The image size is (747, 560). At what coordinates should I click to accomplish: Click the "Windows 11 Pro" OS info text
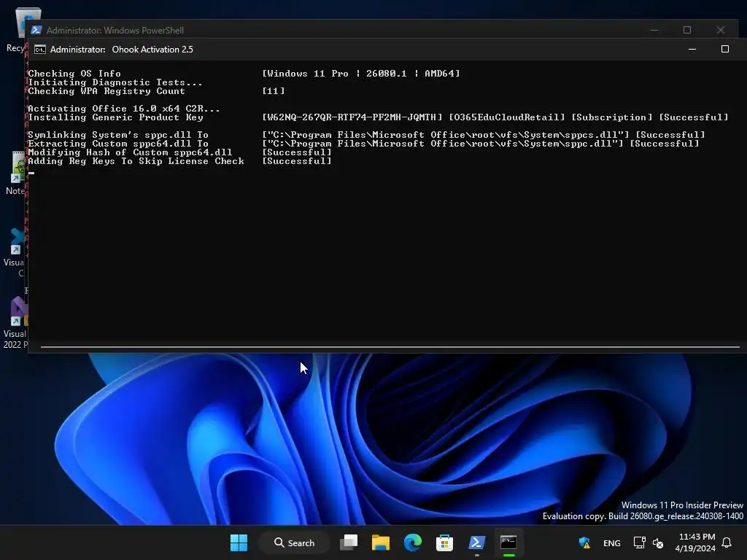[308, 74]
